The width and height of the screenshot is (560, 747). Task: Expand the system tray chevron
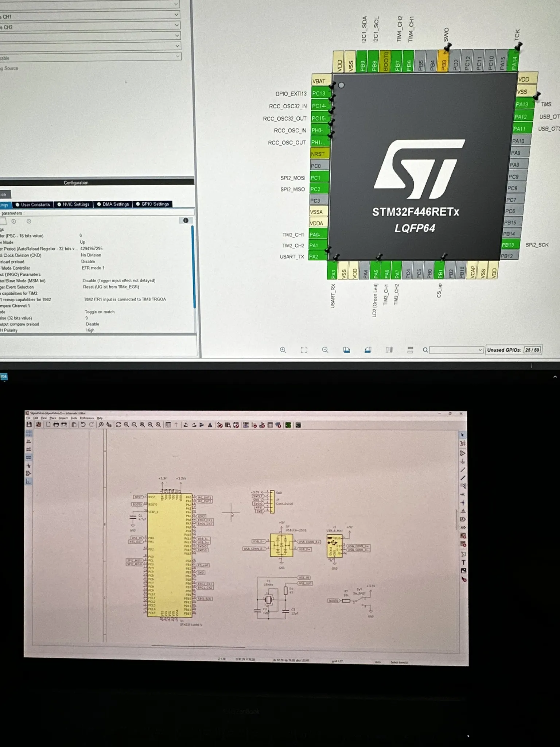click(555, 377)
